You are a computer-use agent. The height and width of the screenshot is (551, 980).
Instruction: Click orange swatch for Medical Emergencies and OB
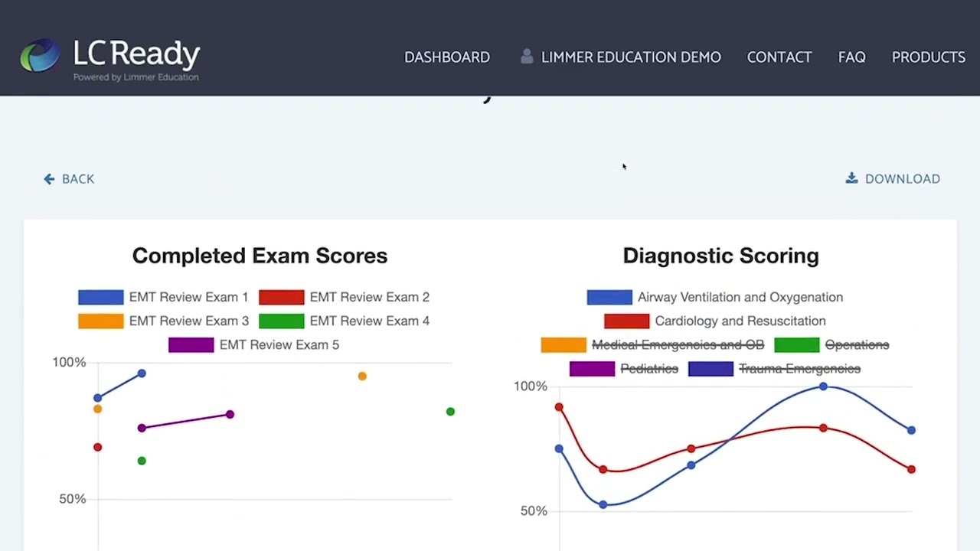coord(563,345)
